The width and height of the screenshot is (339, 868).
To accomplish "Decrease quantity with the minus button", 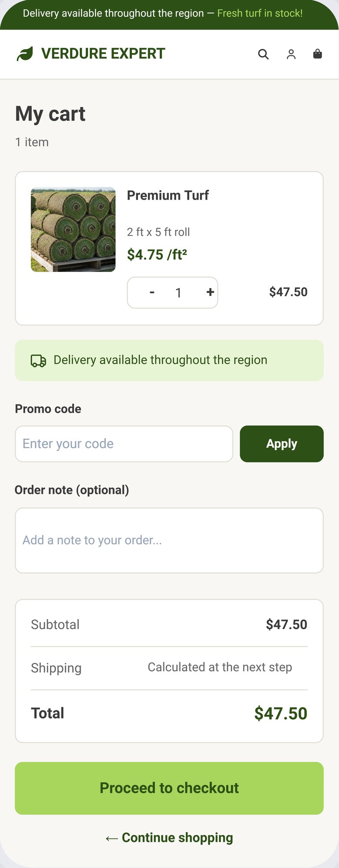I will (x=152, y=292).
